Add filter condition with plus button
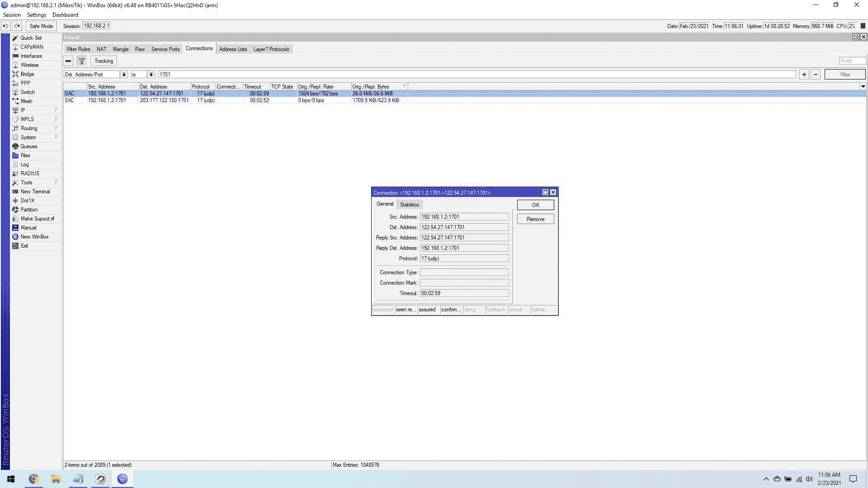This screenshot has height=488, width=868. 804,75
